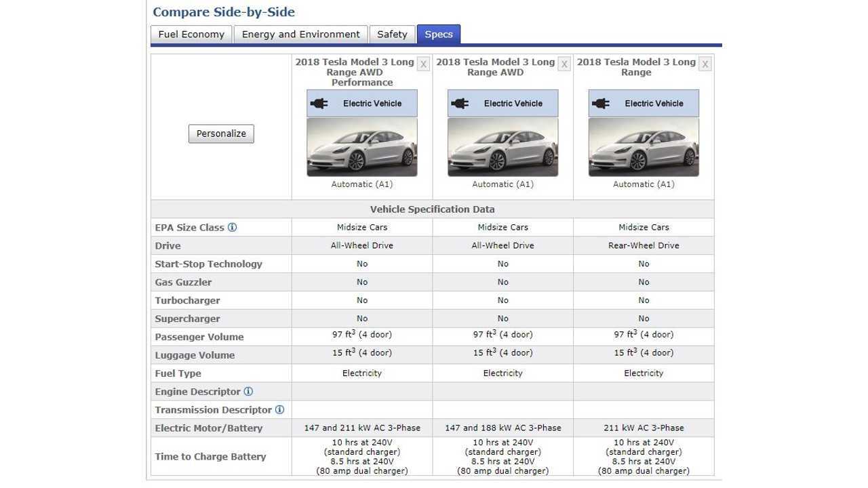Select '147 and 188 kW AC 3-Phase' cell

click(503, 428)
